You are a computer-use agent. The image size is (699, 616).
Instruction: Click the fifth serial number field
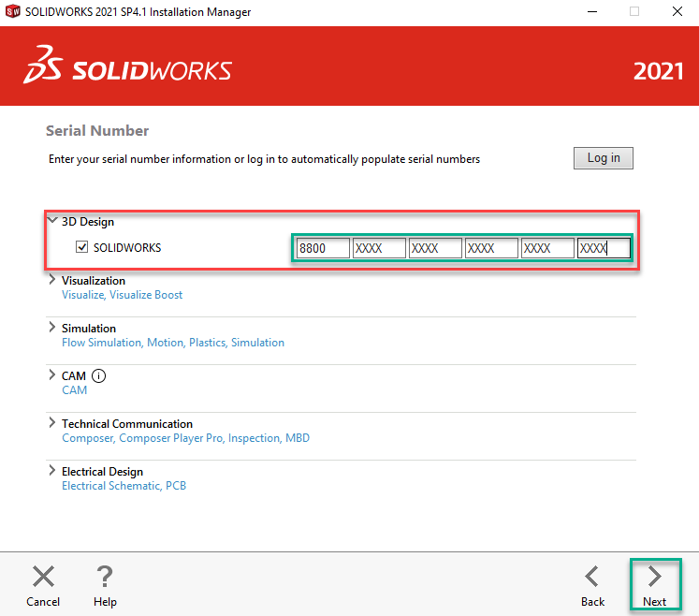(x=547, y=248)
